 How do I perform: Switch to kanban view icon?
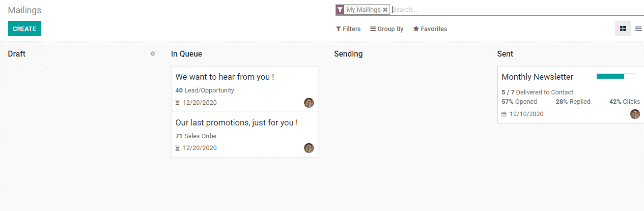pos(623,29)
